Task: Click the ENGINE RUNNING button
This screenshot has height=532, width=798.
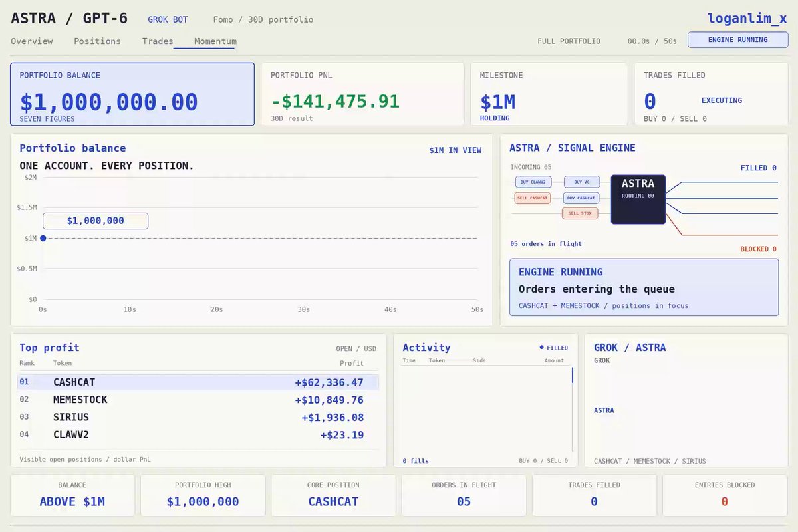Action: pyautogui.click(x=737, y=40)
